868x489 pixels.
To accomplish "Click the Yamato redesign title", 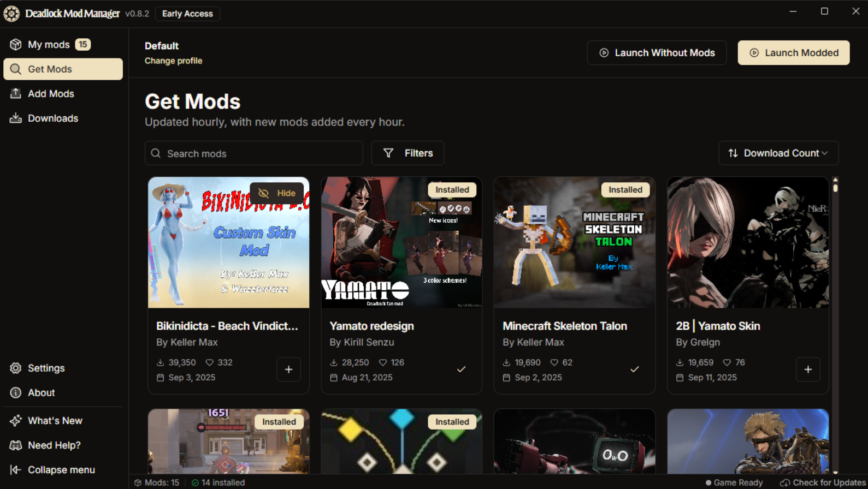I will point(371,326).
